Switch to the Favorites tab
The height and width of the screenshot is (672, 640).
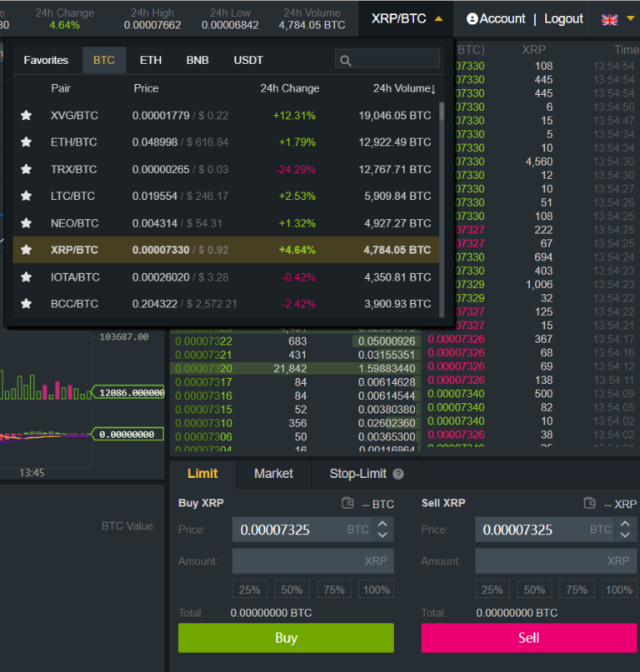(46, 61)
